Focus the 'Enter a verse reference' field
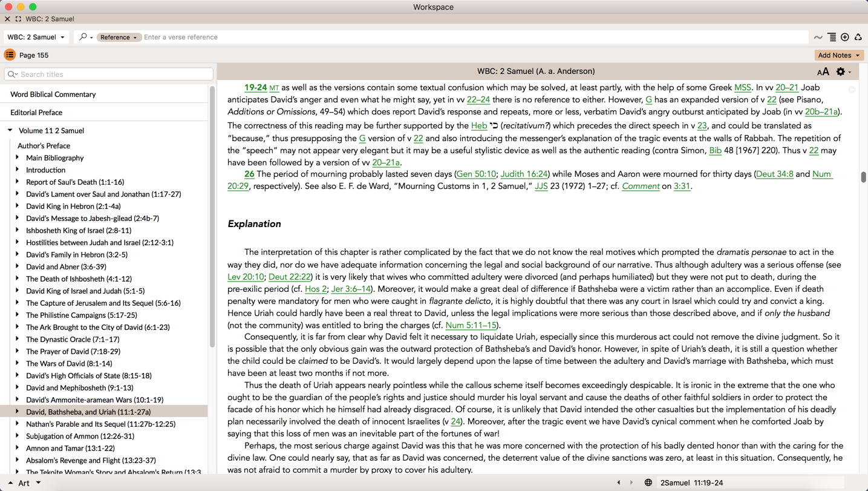The height and width of the screenshot is (491, 868). tap(474, 37)
